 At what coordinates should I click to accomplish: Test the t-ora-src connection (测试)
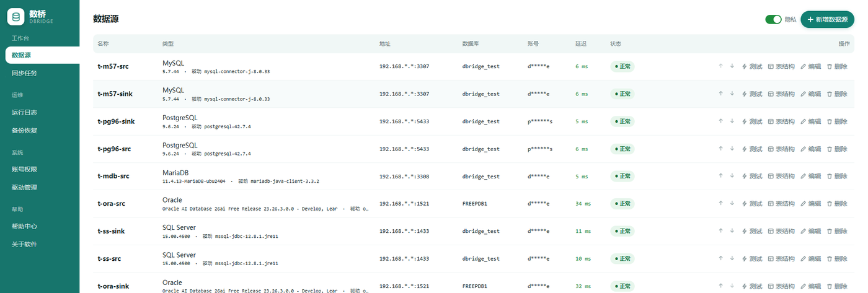tap(752, 203)
